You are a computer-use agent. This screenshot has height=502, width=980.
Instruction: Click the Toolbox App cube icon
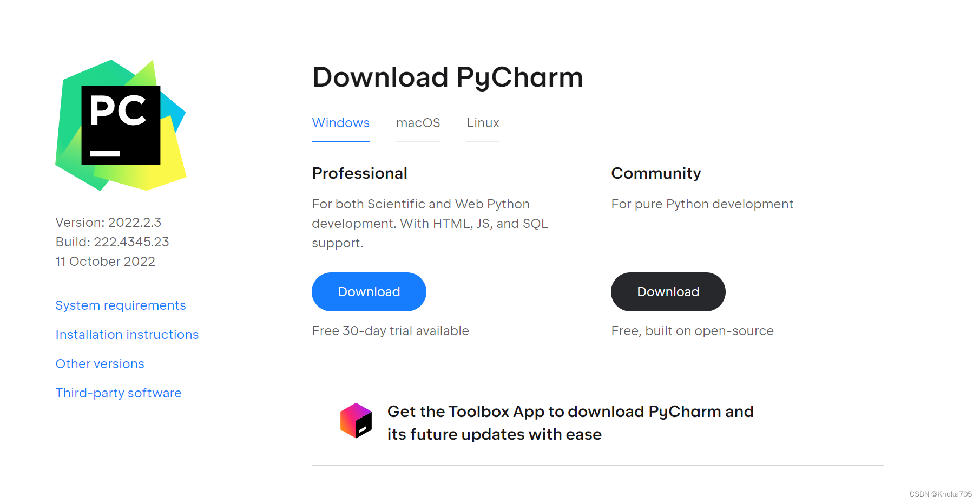tap(356, 422)
